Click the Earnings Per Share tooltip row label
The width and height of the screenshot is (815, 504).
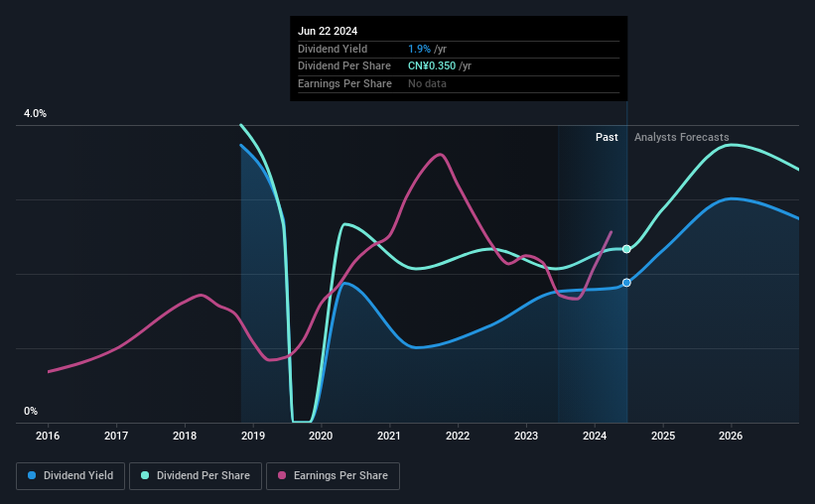coord(344,83)
